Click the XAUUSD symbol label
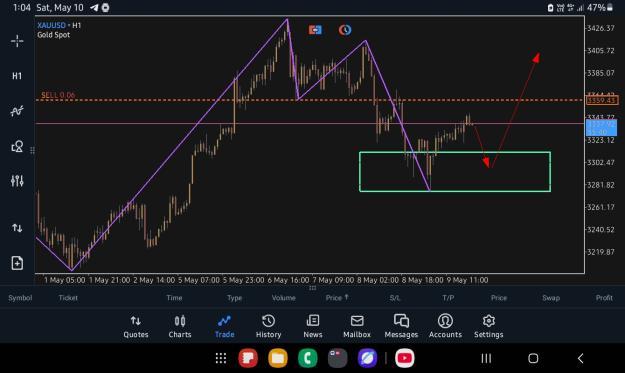 51,25
